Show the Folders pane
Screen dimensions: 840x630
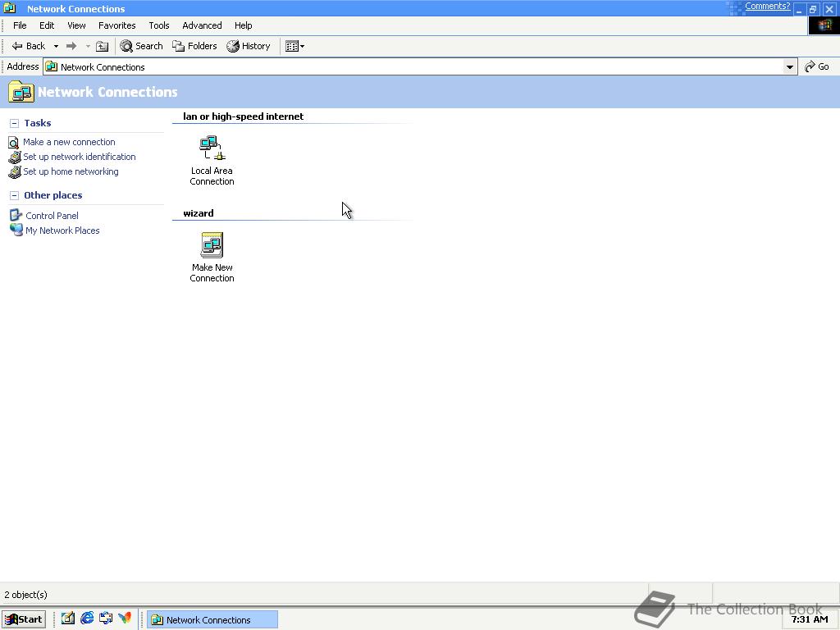[194, 46]
